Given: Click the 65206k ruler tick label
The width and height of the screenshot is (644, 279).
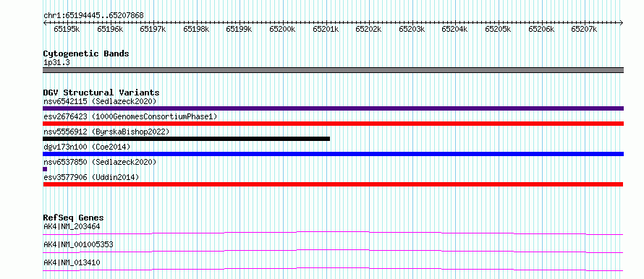Looking at the screenshot, I should coord(541,29).
